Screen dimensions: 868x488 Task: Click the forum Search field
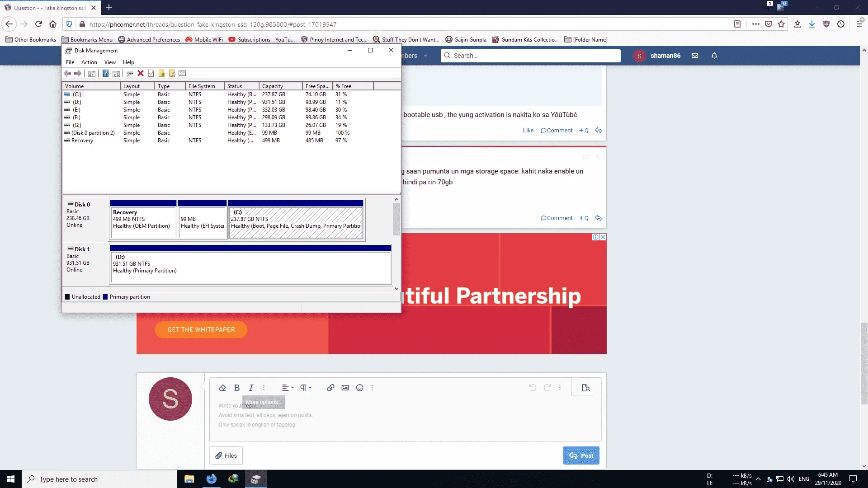point(531,56)
